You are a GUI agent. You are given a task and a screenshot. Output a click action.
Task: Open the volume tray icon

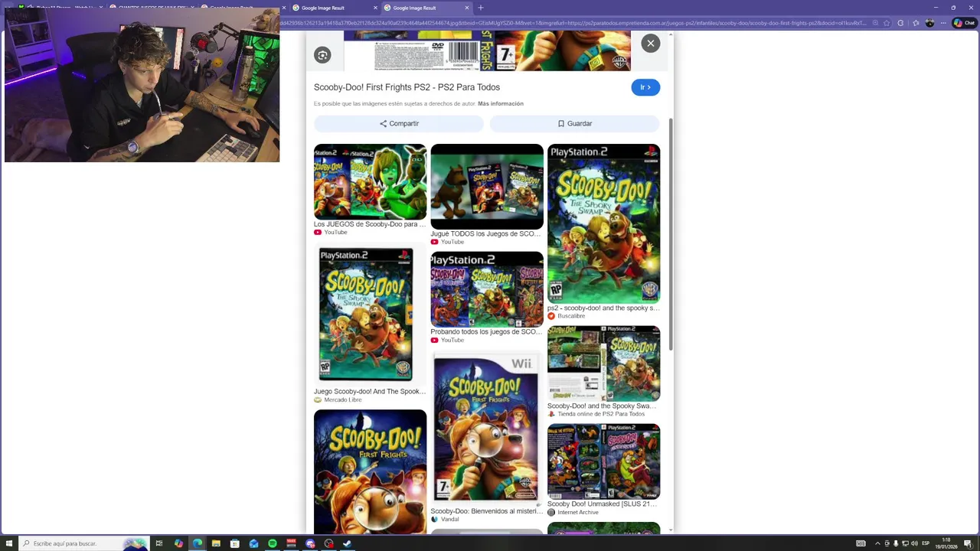(x=914, y=543)
